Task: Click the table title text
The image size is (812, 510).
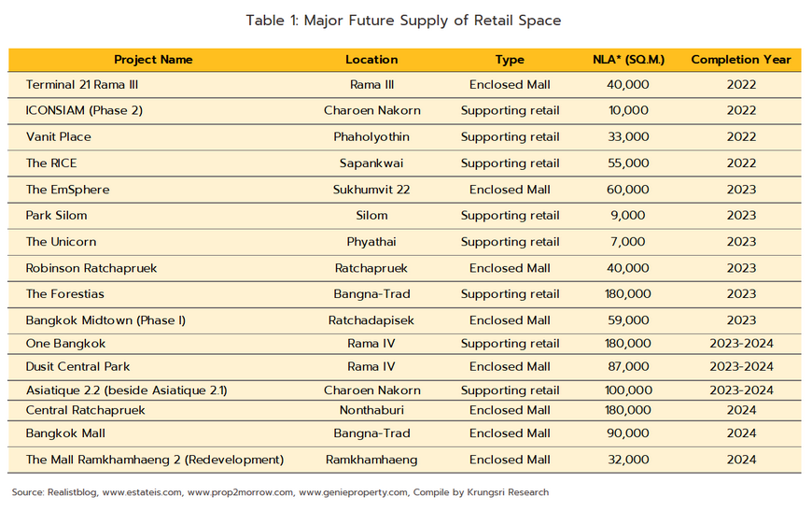Action: click(x=403, y=21)
